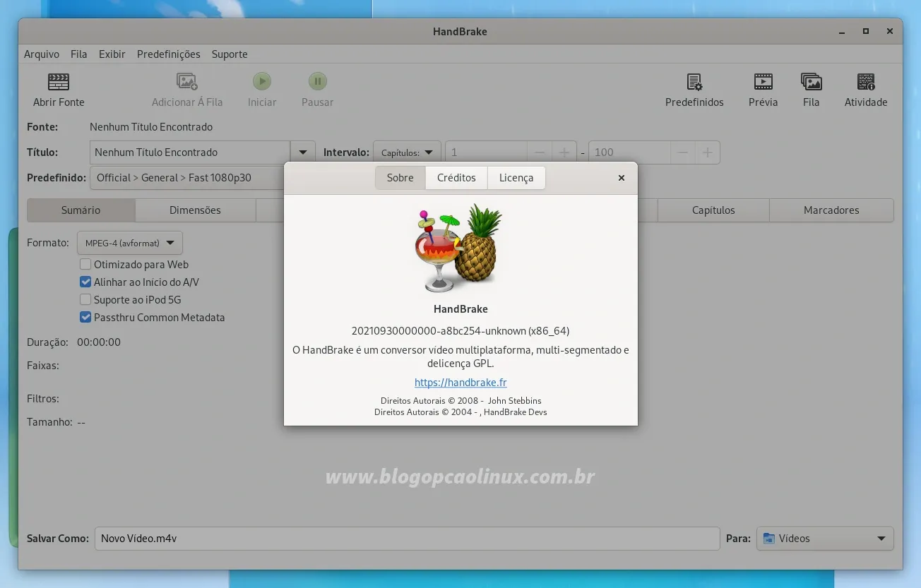
Task: Close the about dialog
Action: pyautogui.click(x=622, y=178)
